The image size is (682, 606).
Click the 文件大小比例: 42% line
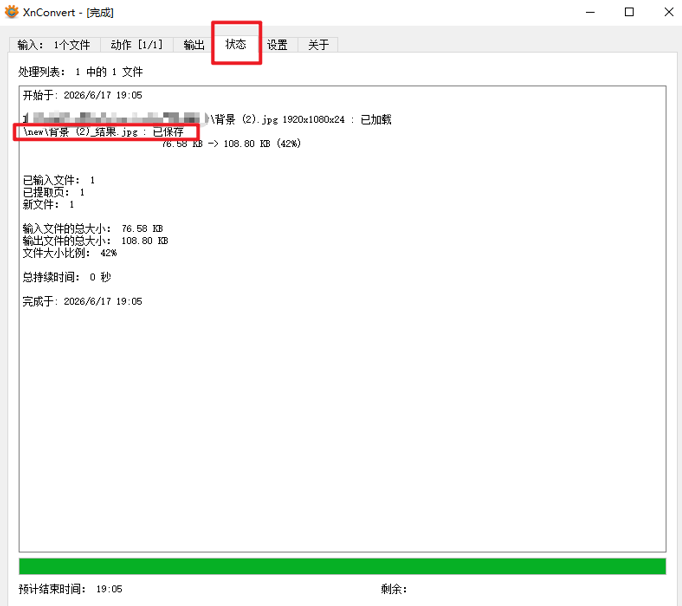70,253
